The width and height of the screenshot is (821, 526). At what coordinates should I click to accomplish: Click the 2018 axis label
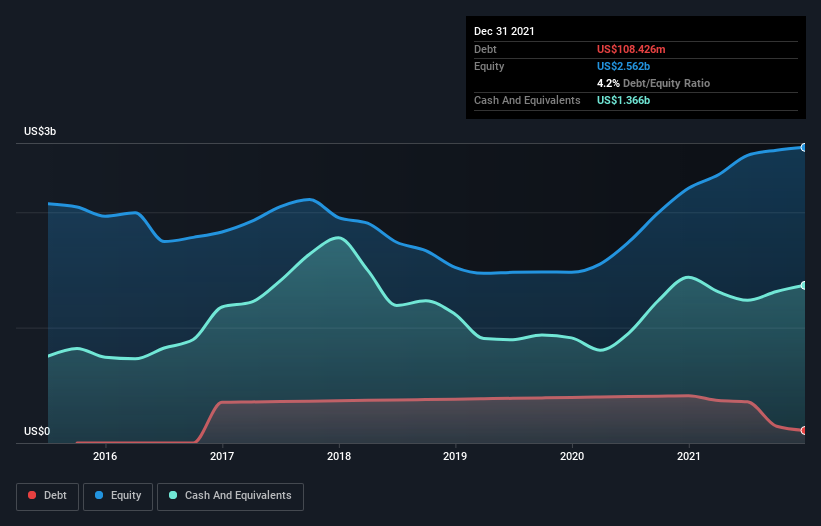point(339,456)
